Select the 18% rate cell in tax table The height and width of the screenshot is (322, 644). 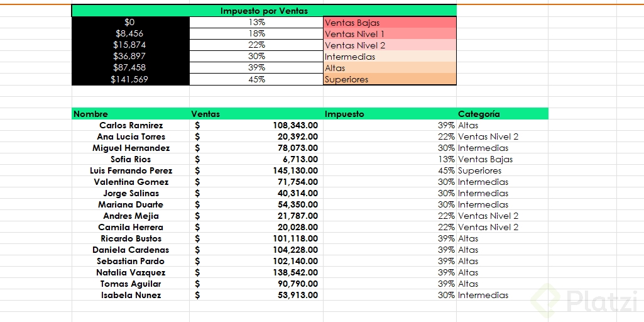tap(256, 34)
